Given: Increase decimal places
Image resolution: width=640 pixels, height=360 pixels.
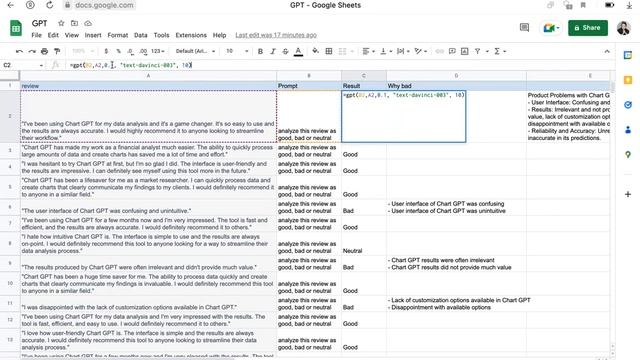Looking at the screenshot, I should (x=143, y=51).
